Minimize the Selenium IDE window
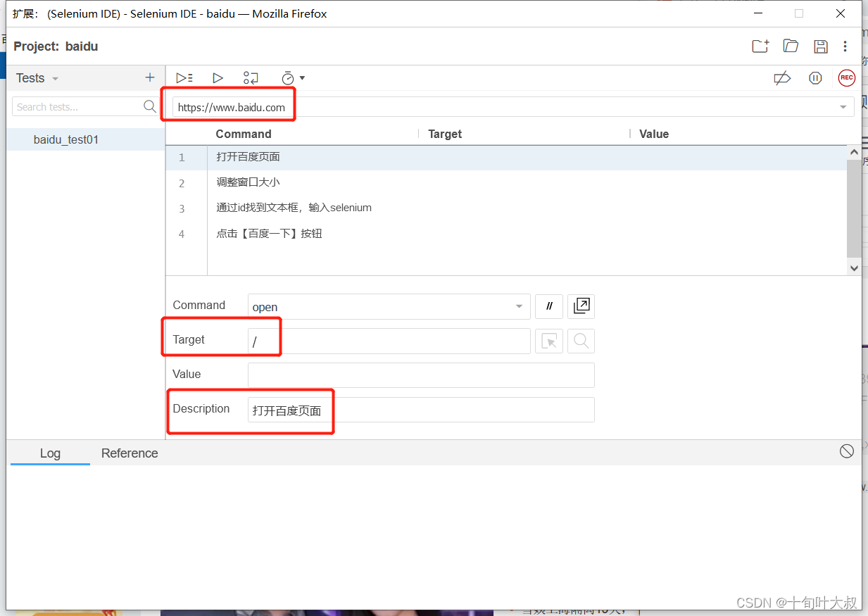 click(x=757, y=13)
